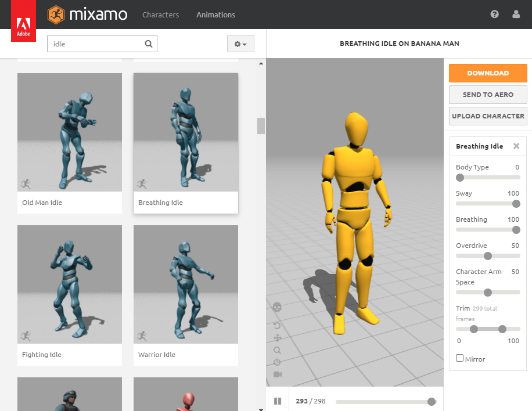Viewport: 532px width, 411px height.
Task: Click the scroll down arrow of animation list
Action: coord(261,409)
